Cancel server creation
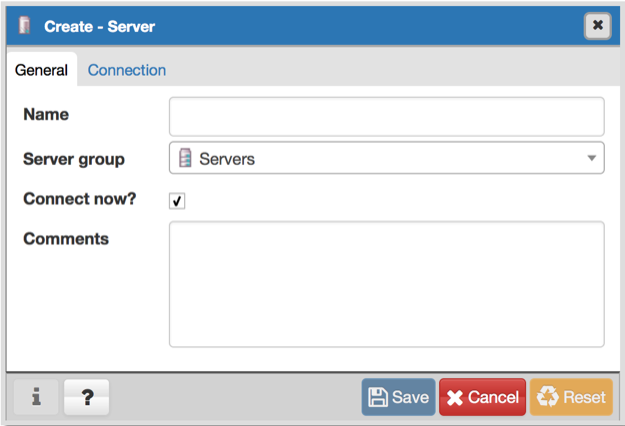The image size is (625, 426). click(482, 397)
